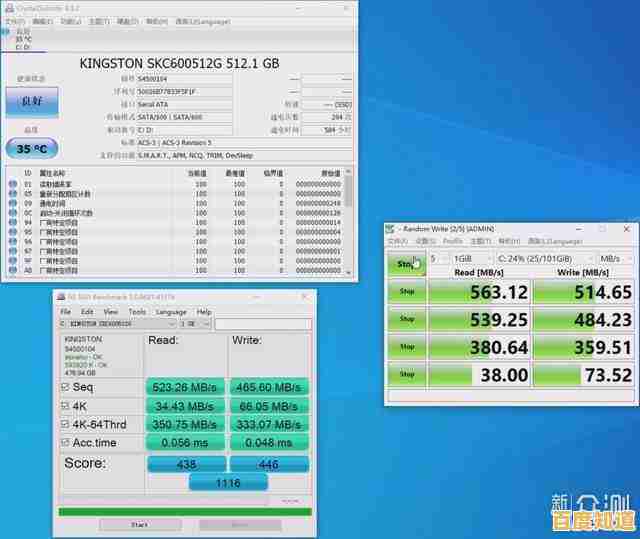Expand the MB/s unit dropdown
The image size is (640, 539).
coord(612,258)
